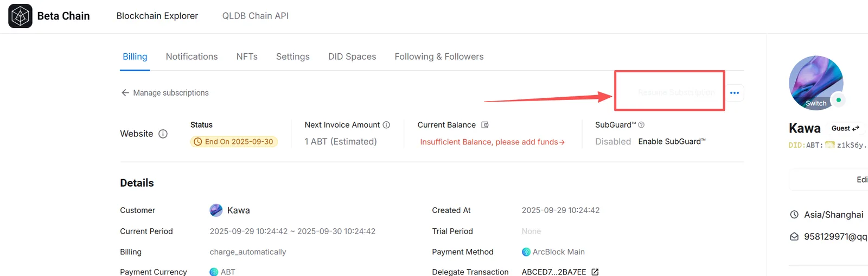Click the Current Period date range
Image resolution: width=868 pixels, height=276 pixels.
(292, 231)
